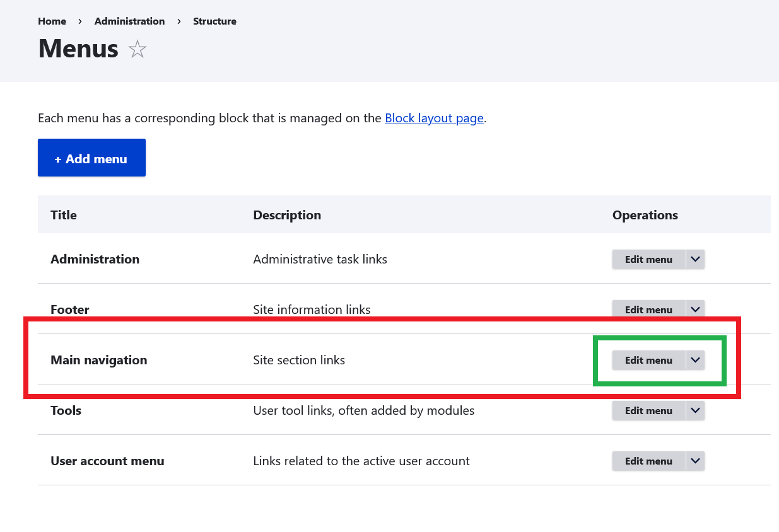Select the Main navigation row title
779x532 pixels.
click(x=98, y=360)
